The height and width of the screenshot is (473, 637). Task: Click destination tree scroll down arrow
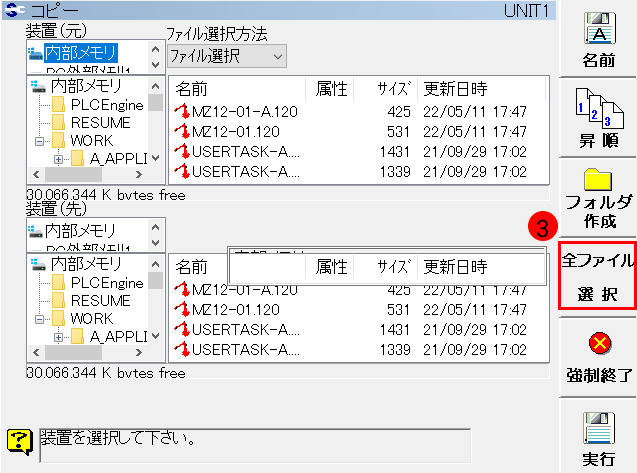156,336
